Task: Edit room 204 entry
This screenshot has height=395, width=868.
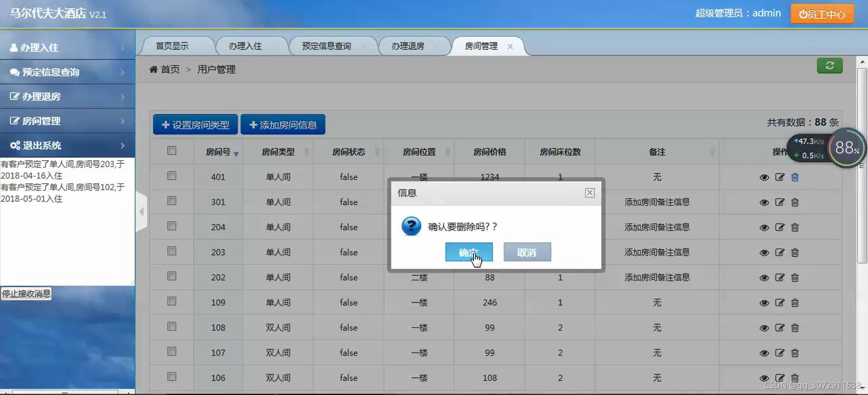Action: click(x=780, y=227)
